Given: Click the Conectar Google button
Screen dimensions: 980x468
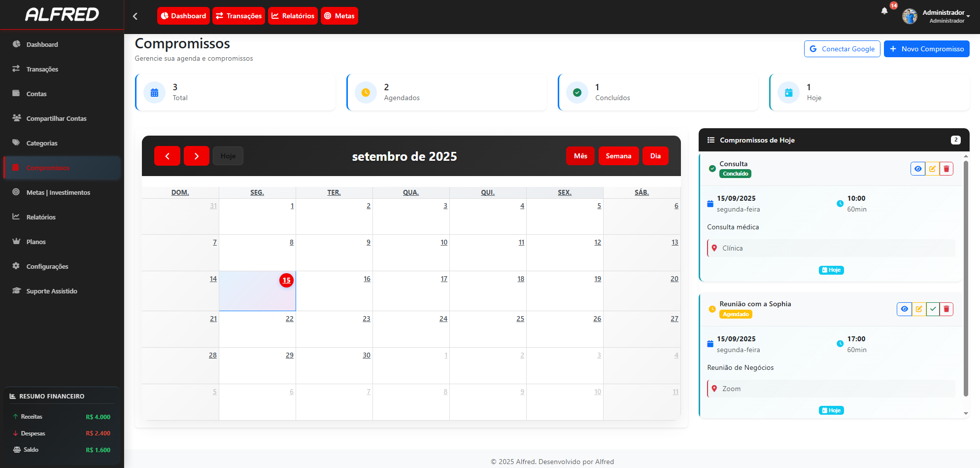Looking at the screenshot, I should tap(842, 49).
